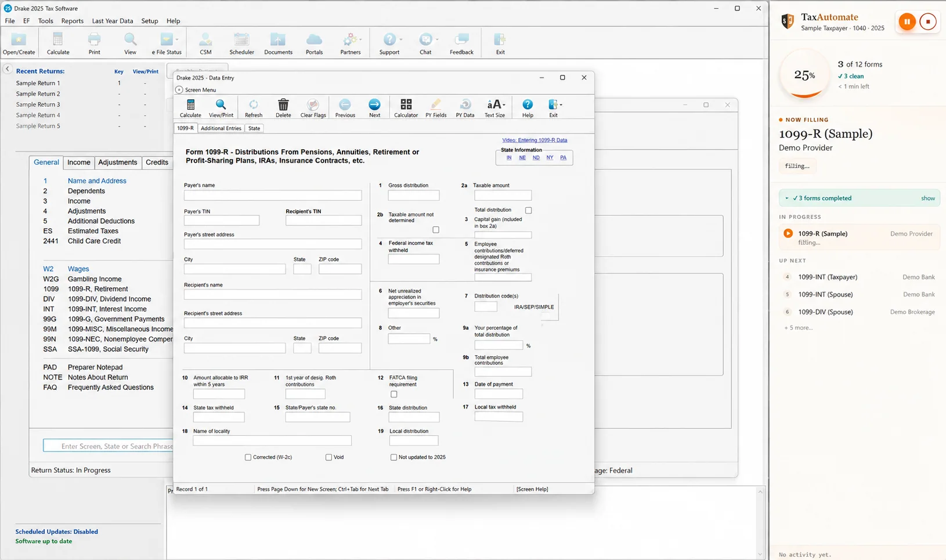Check the Taxable amount not determined box

point(436,230)
